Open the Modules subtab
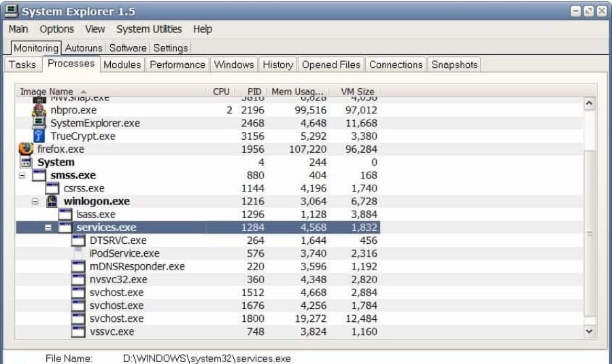612x364 pixels. (122, 65)
